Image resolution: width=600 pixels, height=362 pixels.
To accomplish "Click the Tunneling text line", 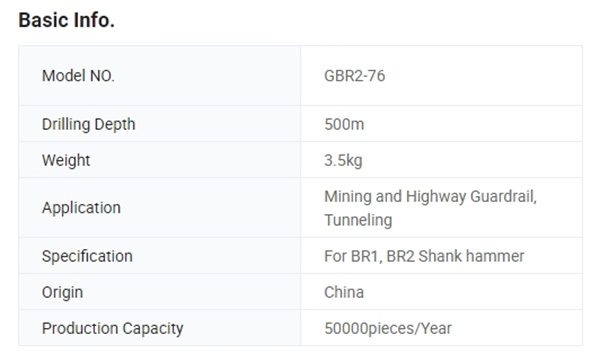I will [358, 220].
